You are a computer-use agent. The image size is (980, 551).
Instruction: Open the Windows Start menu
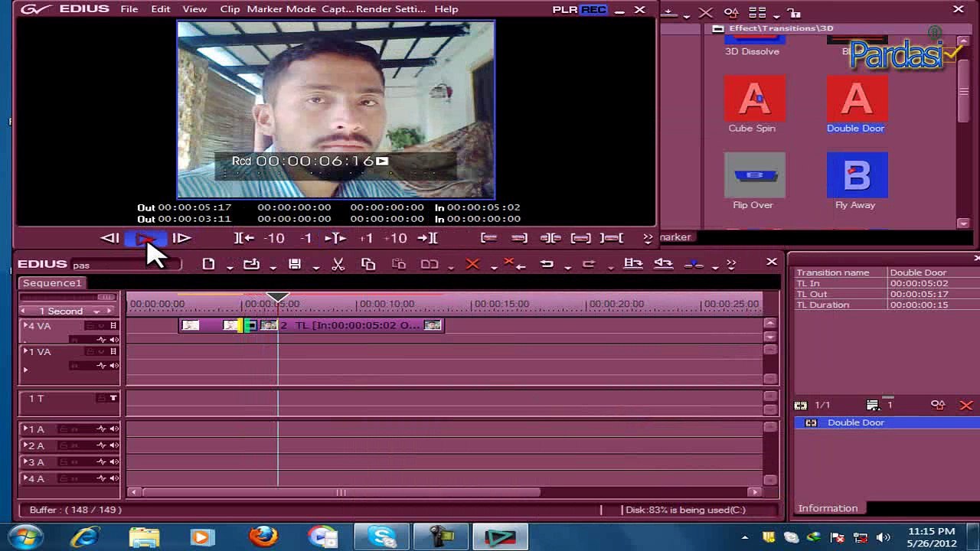tap(26, 536)
